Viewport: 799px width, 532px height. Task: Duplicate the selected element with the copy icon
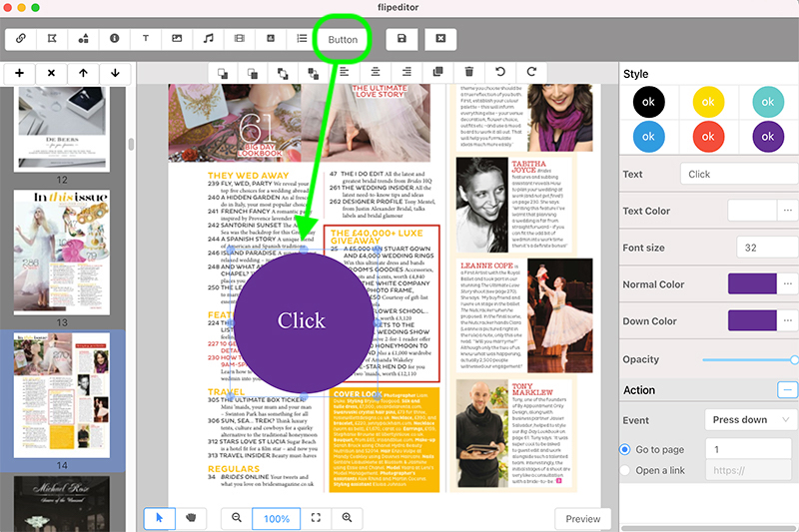(x=437, y=72)
